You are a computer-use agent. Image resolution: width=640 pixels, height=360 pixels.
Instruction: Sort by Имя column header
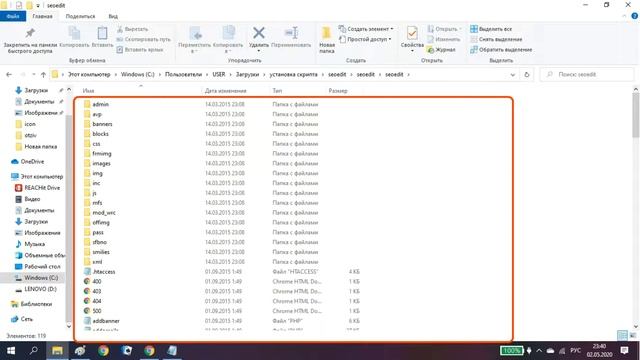point(89,91)
